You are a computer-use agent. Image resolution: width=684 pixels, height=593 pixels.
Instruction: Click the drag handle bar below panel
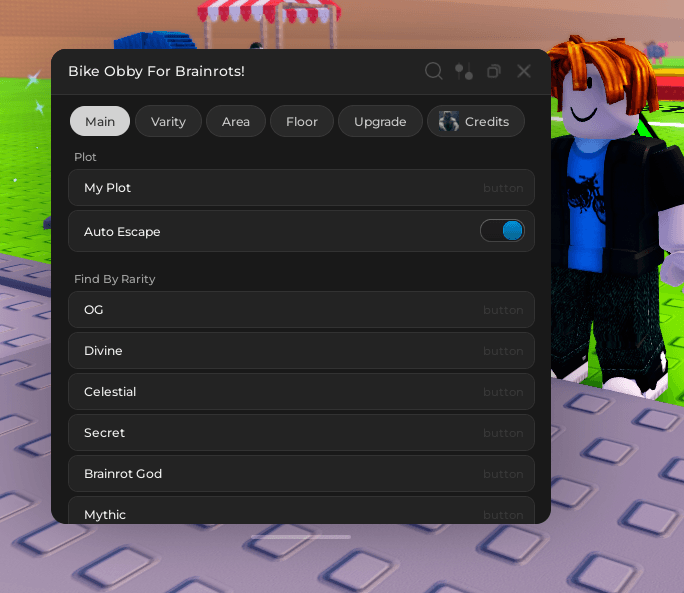pos(301,537)
